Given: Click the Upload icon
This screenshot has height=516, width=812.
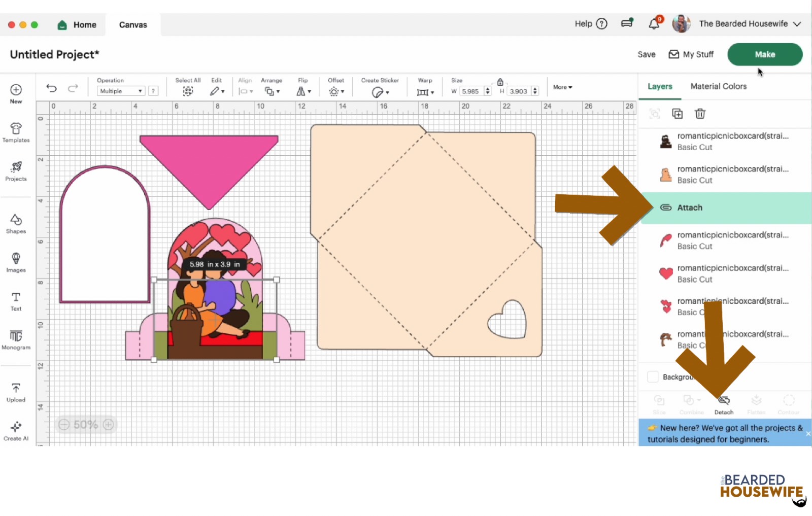Looking at the screenshot, I should pos(16,392).
